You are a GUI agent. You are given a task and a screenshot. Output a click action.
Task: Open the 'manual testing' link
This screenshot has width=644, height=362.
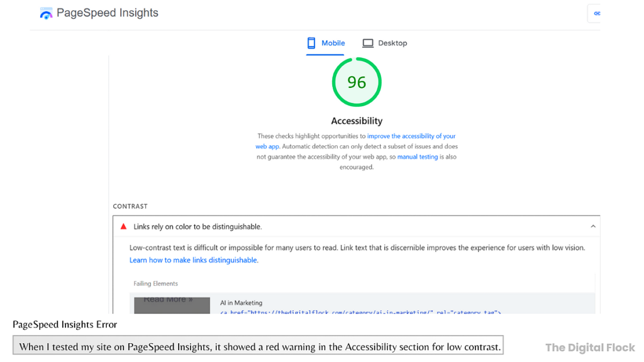tap(418, 156)
